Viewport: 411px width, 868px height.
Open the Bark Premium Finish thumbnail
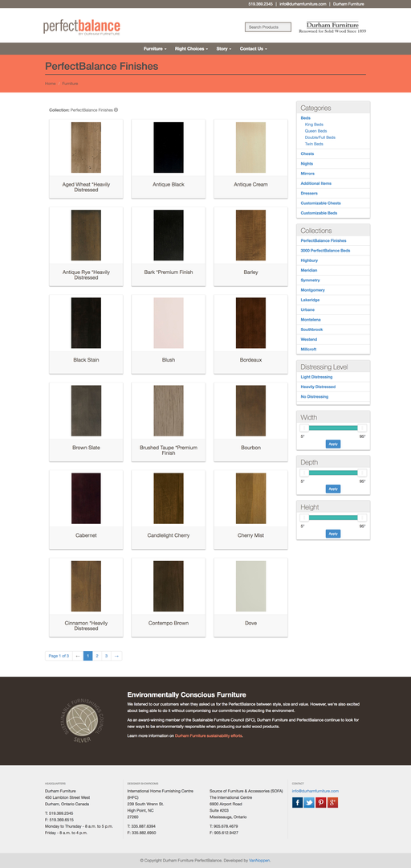168,235
